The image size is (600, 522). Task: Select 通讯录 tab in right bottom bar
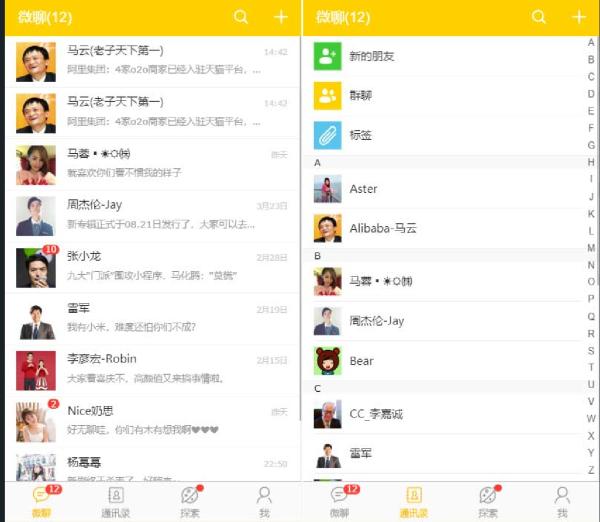click(414, 501)
